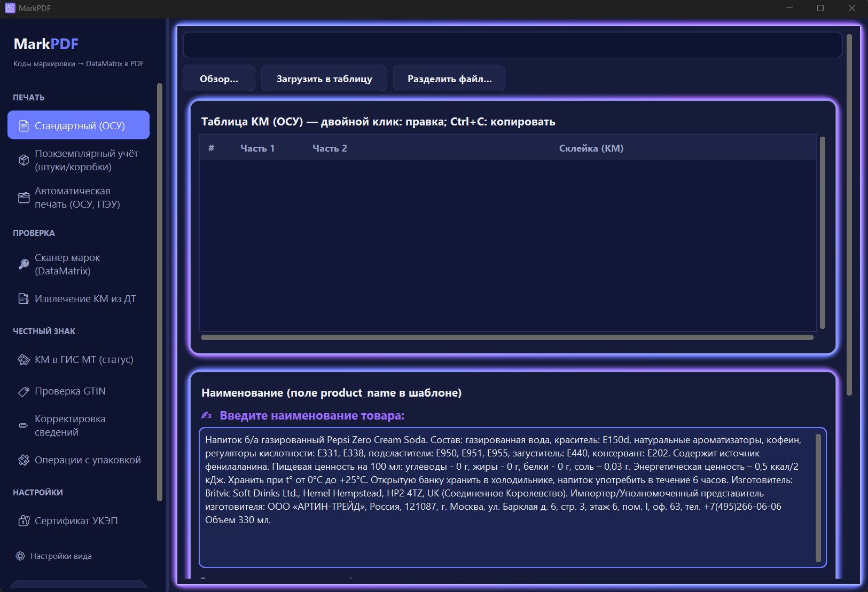Click the ПРОВЕРКА section heading

pos(34,233)
